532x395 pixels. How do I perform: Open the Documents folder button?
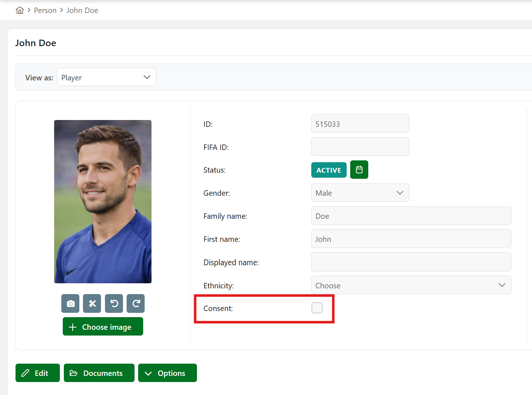[99, 373]
